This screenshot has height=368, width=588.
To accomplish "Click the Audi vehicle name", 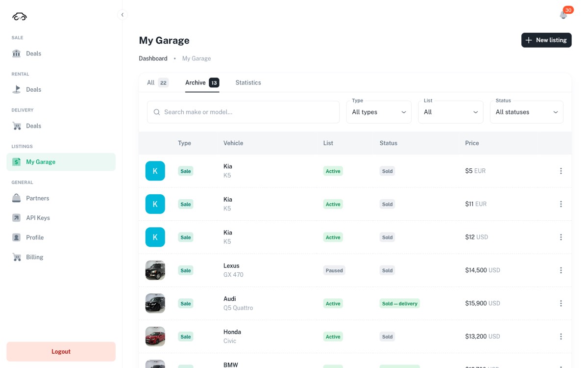I will point(229,299).
